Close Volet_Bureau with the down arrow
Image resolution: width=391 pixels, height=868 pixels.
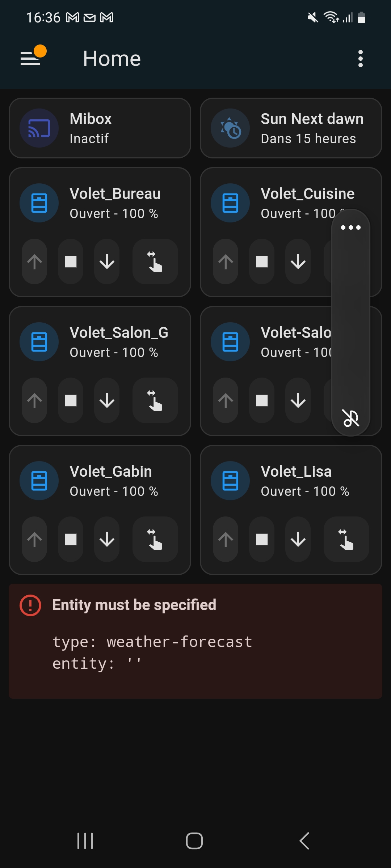(107, 261)
